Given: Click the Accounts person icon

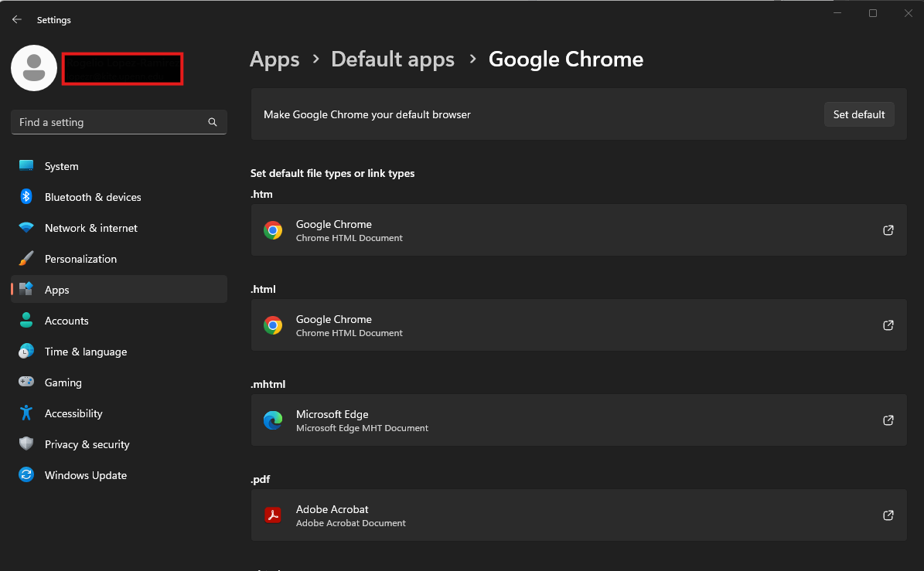Looking at the screenshot, I should [x=26, y=320].
